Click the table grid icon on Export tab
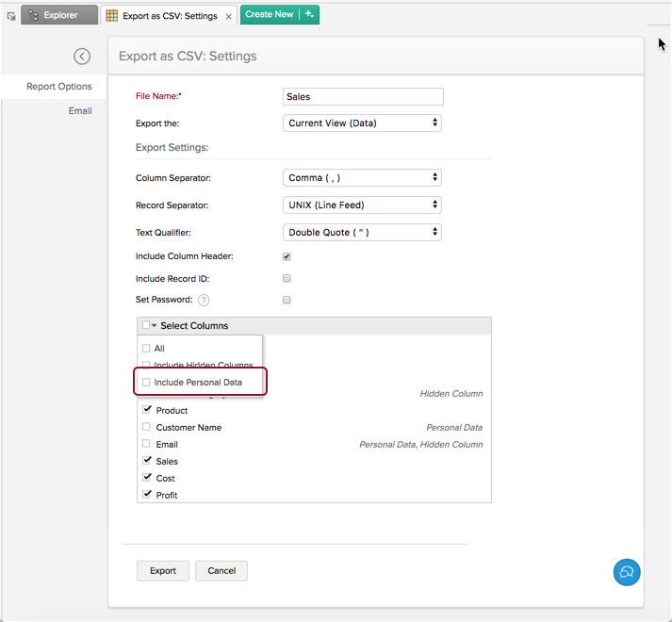672x622 pixels. (x=112, y=16)
